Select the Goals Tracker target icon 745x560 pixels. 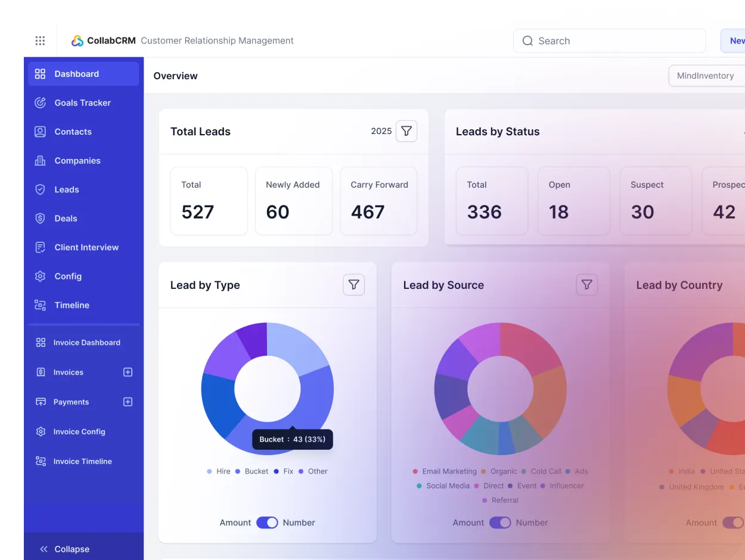click(40, 103)
